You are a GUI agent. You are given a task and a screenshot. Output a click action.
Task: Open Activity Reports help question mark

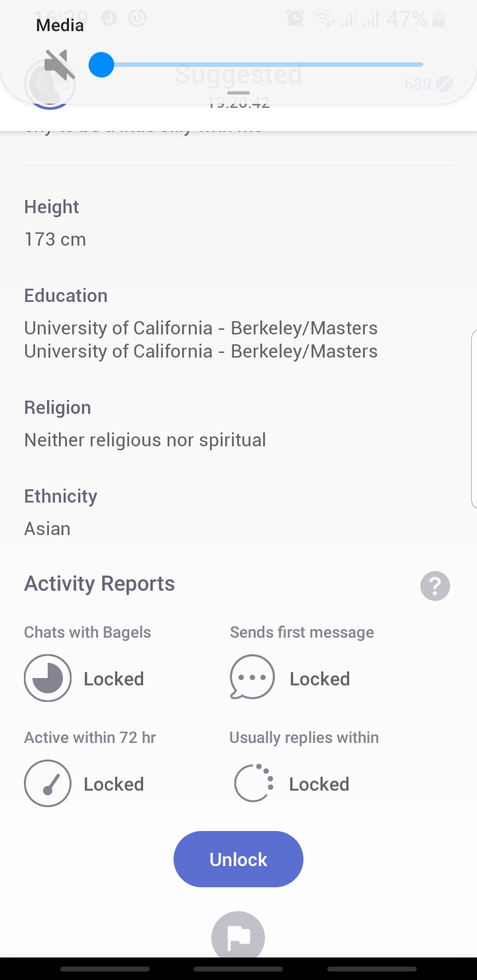[x=435, y=586]
